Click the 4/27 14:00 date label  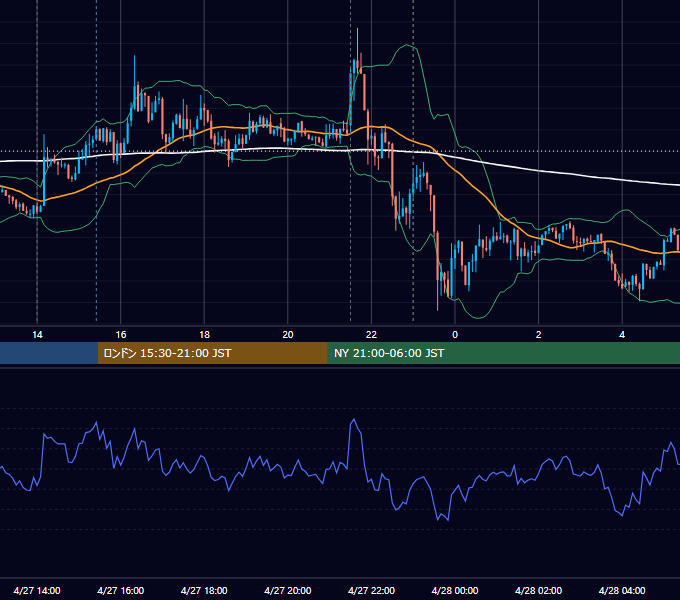[37, 590]
